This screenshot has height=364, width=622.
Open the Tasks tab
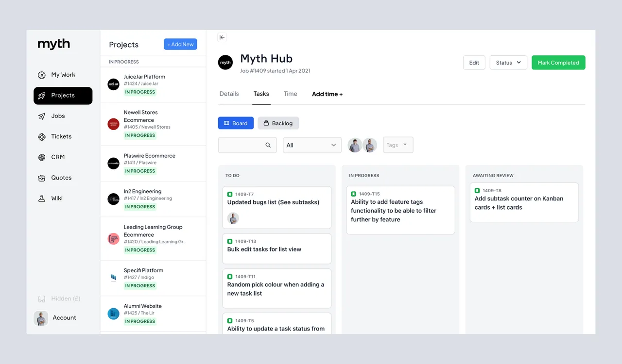click(261, 94)
